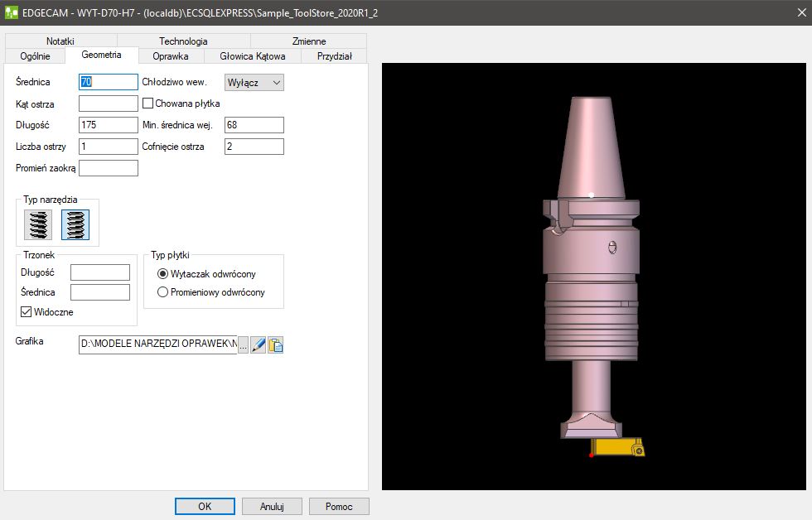The height and width of the screenshot is (520, 812).
Task: Select the first tool type icon
Action: (x=38, y=224)
